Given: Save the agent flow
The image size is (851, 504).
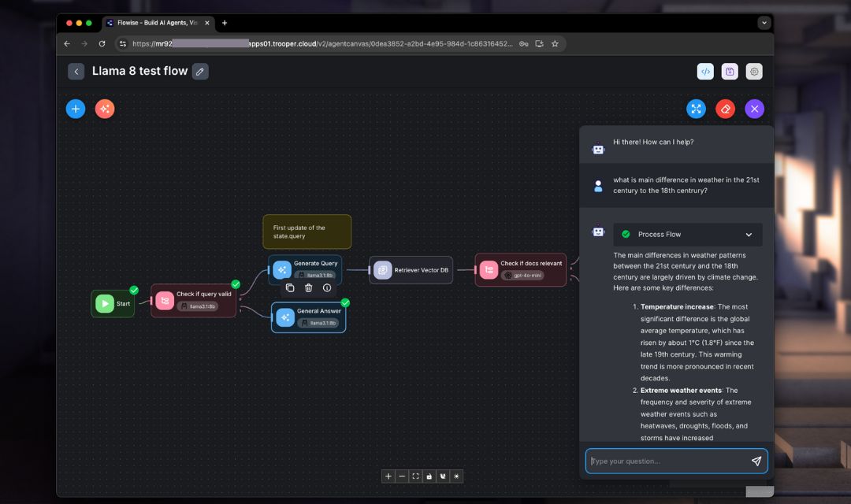Looking at the screenshot, I should [730, 71].
